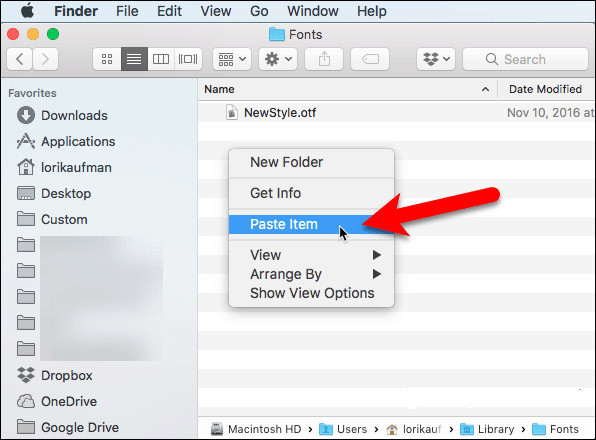The image size is (596, 440).
Task: Open the Window menu
Action: (312, 11)
